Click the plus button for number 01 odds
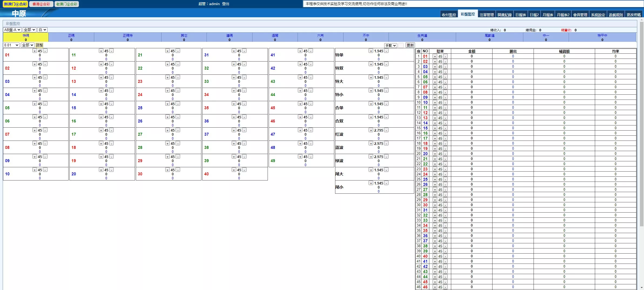Viewport: 644px width, 290px height. (x=35, y=51)
